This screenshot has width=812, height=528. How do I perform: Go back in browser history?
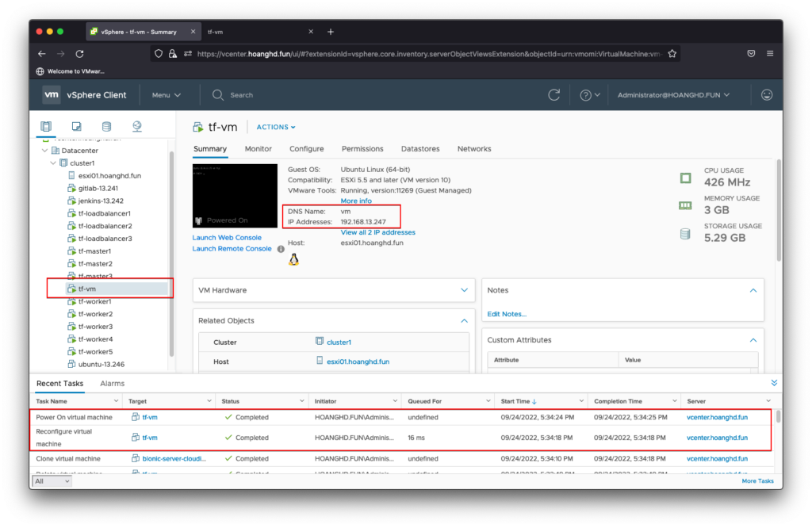pyautogui.click(x=42, y=54)
